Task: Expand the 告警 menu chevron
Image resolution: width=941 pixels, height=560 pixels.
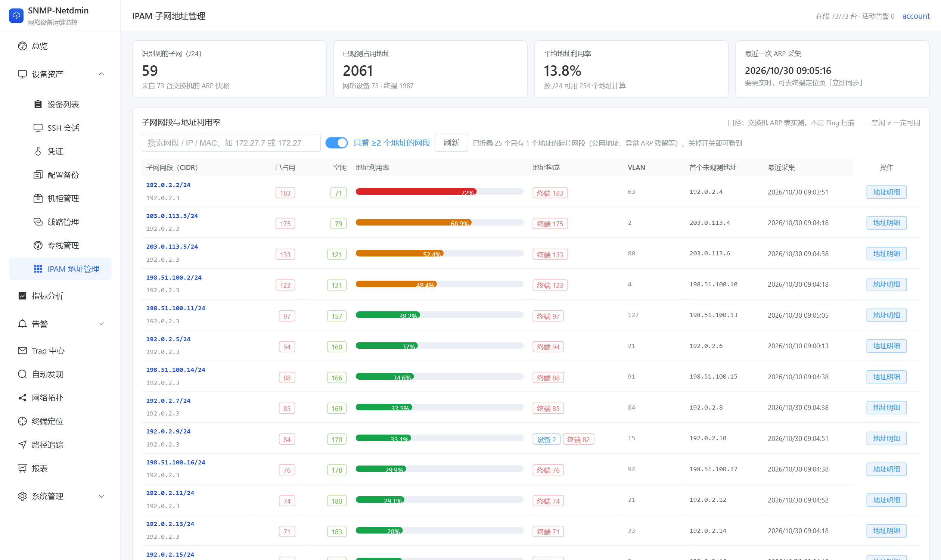Action: point(101,324)
